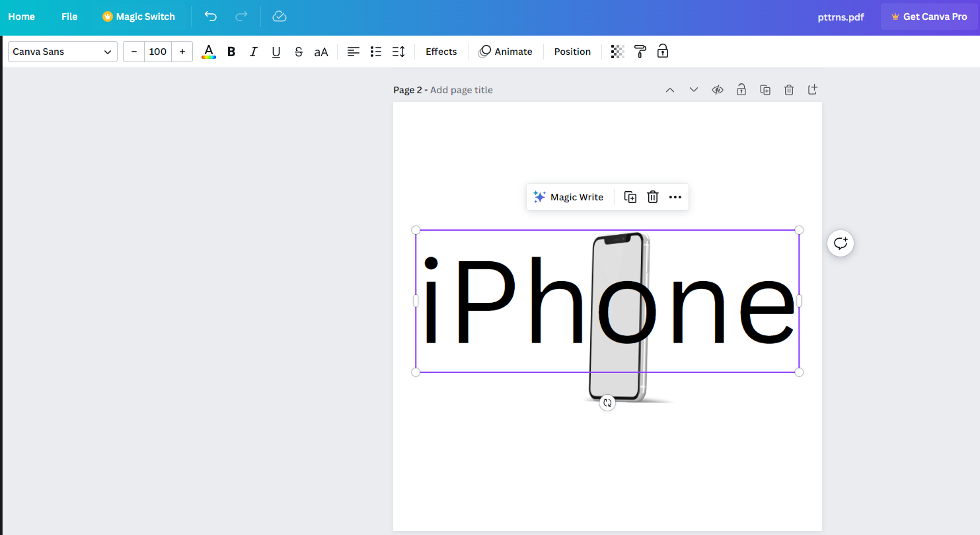Click the Redo arrow icon

[241, 17]
